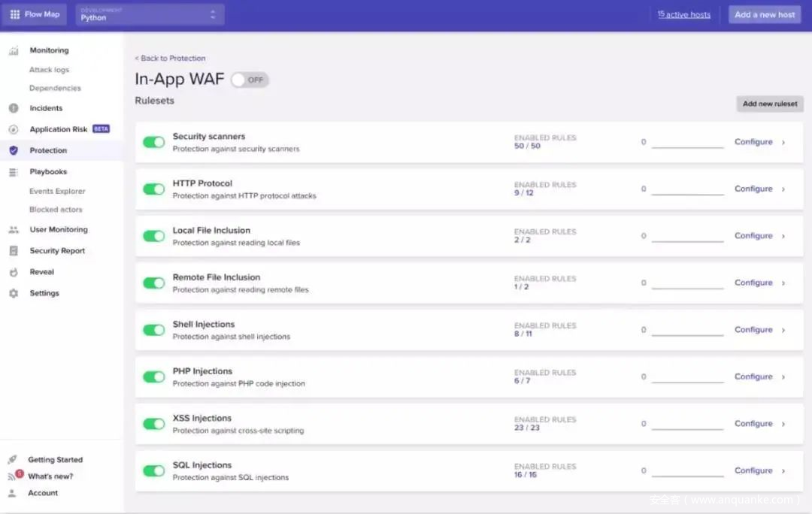Disable the Security scanners ruleset toggle
This screenshot has height=514, width=812.
(153, 142)
